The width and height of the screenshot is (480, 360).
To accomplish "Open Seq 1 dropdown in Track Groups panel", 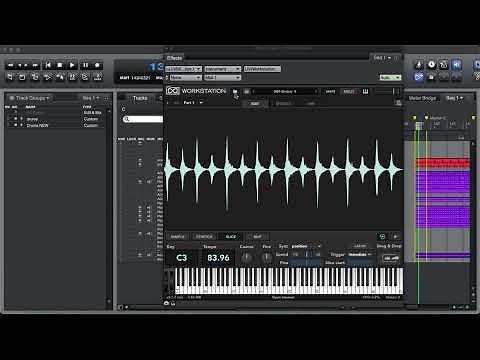I will click(91, 98).
